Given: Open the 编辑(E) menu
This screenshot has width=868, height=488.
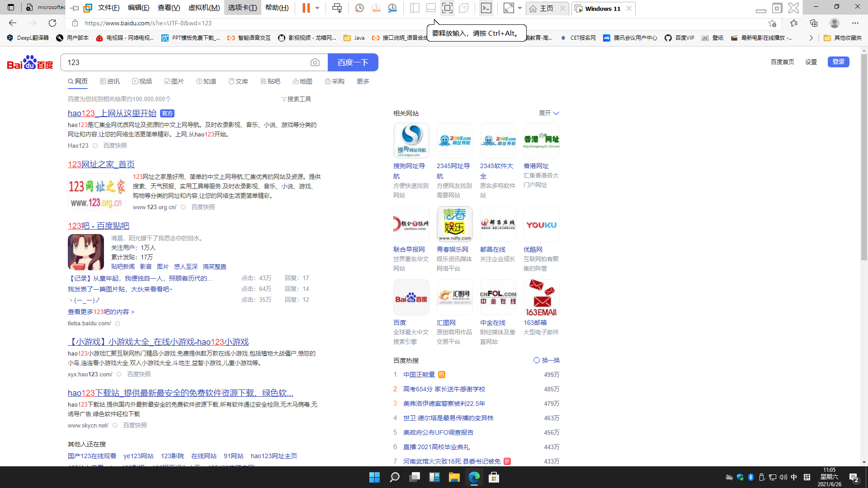Looking at the screenshot, I should click(138, 8).
